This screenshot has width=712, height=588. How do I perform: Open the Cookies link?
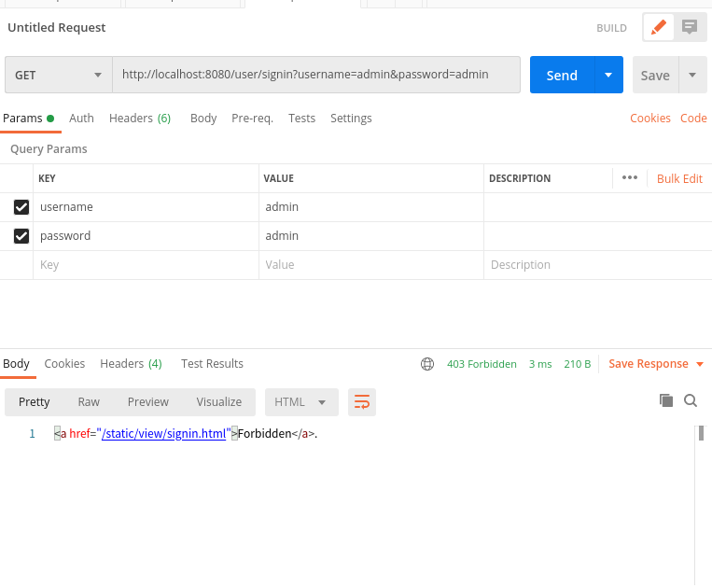pos(649,119)
